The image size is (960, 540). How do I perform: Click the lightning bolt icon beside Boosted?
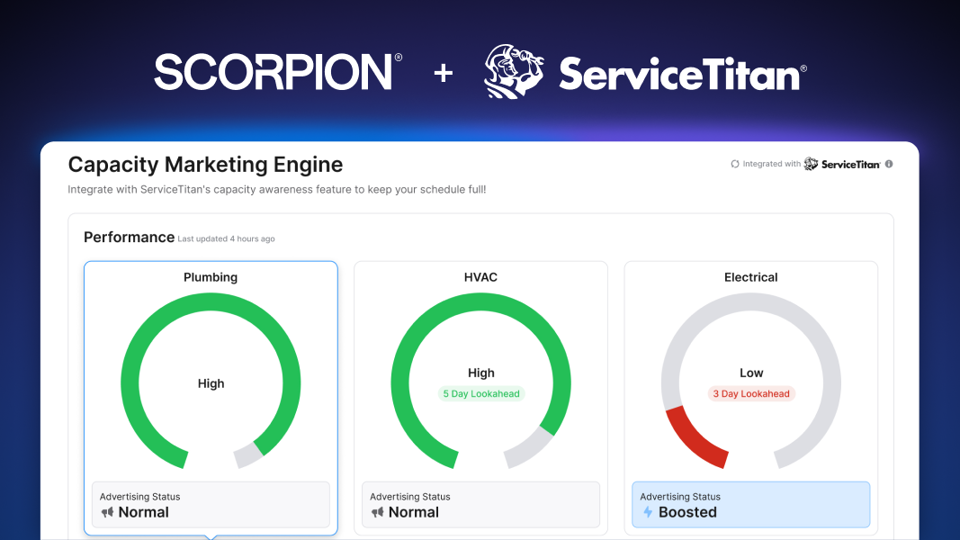click(647, 512)
